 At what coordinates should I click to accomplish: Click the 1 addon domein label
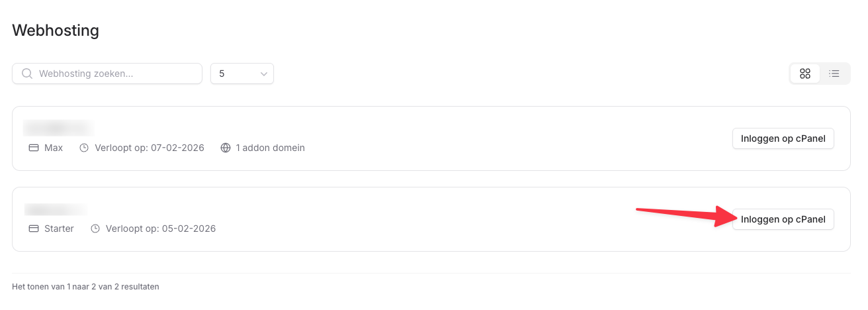[270, 148]
